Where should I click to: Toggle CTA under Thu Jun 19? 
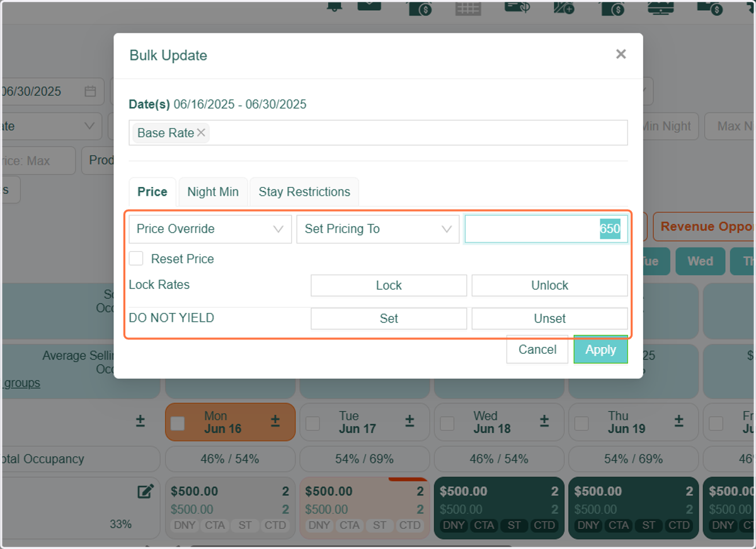(x=619, y=525)
